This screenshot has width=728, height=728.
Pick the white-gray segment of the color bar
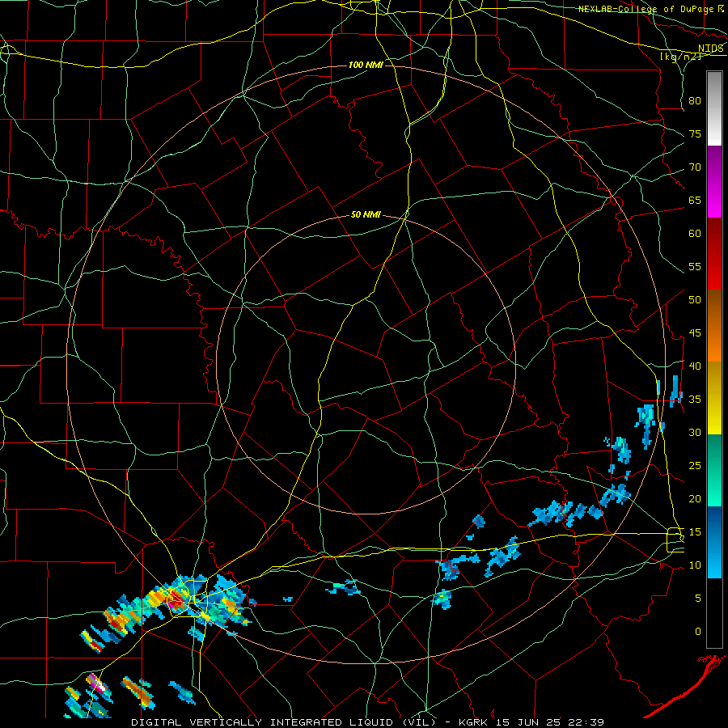(714, 109)
